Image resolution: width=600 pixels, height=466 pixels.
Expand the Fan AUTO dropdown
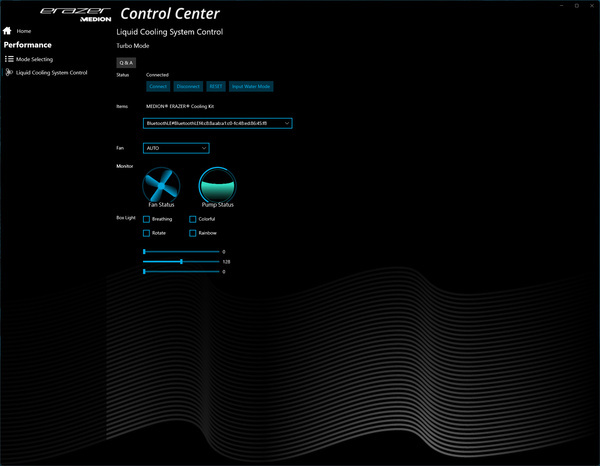[176, 148]
